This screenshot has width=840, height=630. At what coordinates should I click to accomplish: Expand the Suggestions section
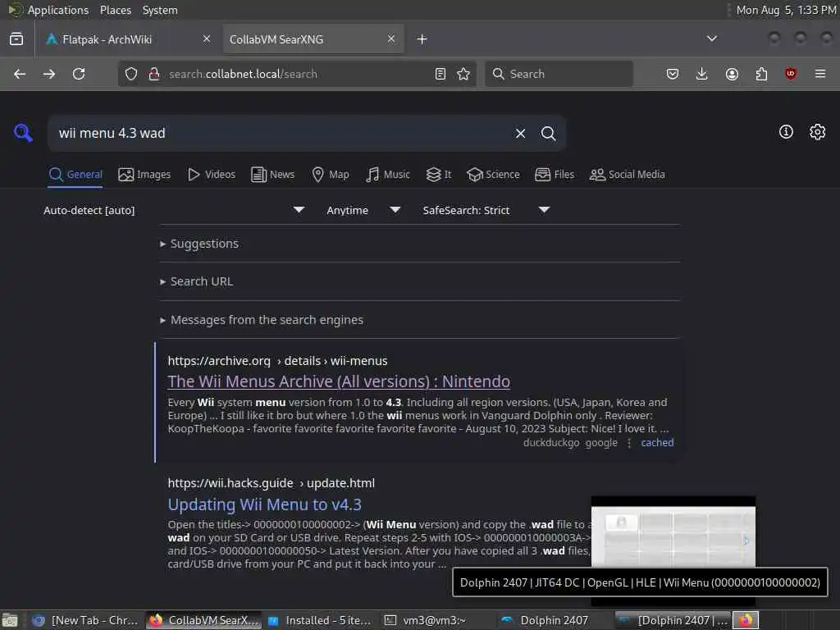click(199, 244)
